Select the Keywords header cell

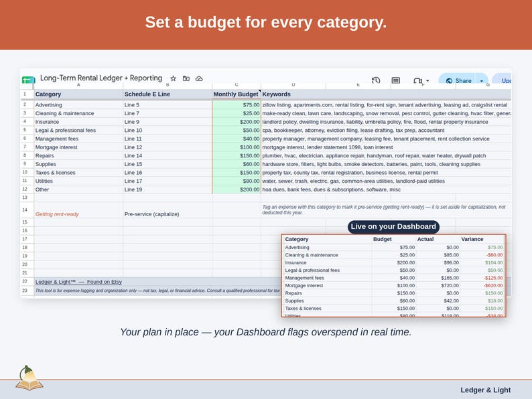pyautogui.click(x=386, y=94)
